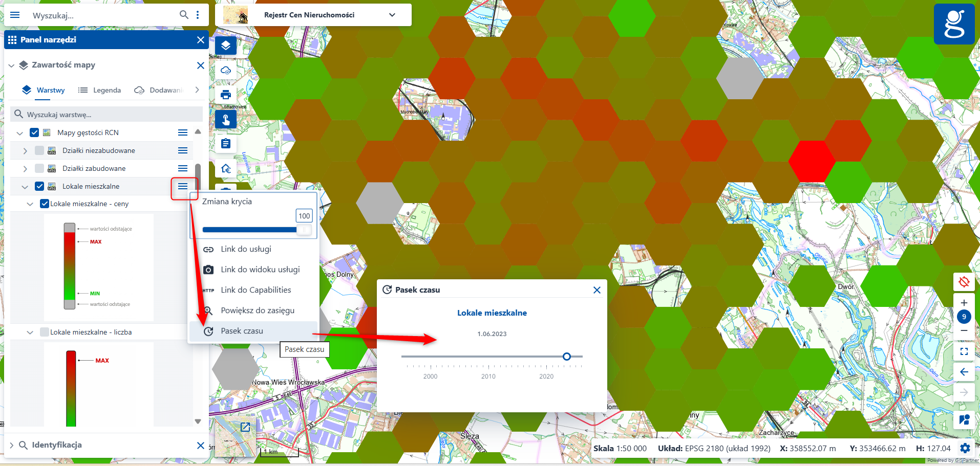Click the full extent map icon
Screen dimensions: 980x466
964,351
